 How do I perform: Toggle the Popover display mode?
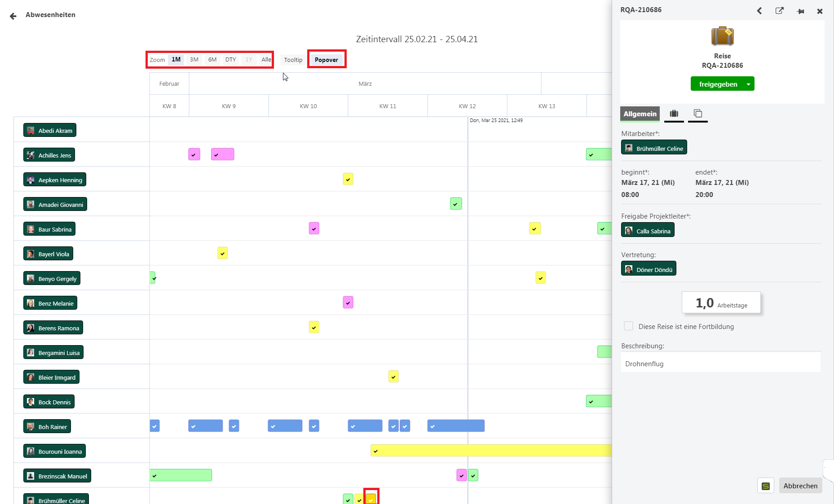coord(327,59)
